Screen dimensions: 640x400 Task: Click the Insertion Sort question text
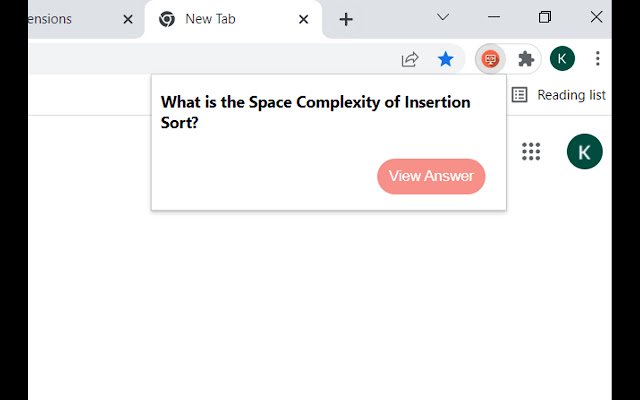click(x=316, y=112)
